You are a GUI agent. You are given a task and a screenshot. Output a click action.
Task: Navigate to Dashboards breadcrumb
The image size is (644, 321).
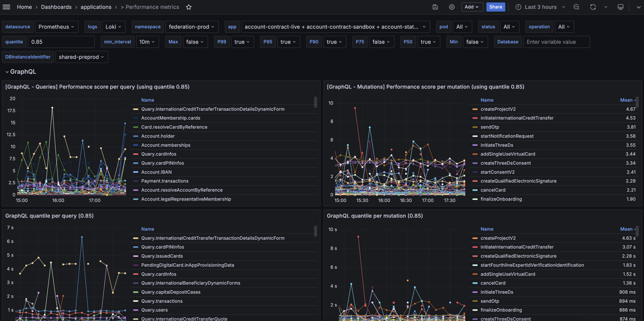click(x=56, y=7)
